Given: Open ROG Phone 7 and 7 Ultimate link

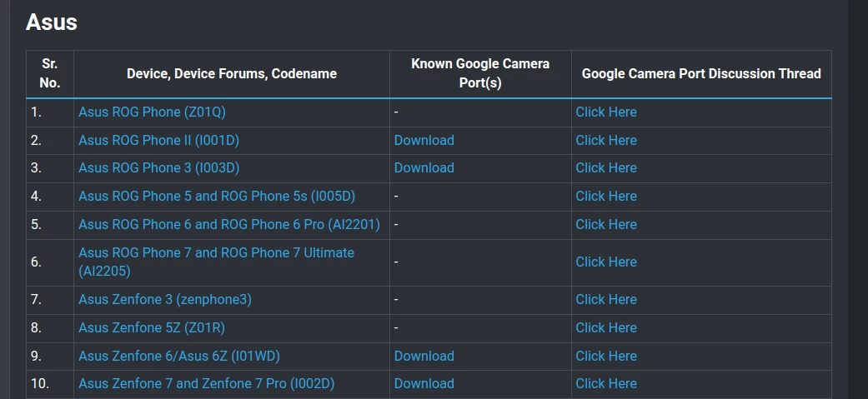Looking at the screenshot, I should 216,253.
